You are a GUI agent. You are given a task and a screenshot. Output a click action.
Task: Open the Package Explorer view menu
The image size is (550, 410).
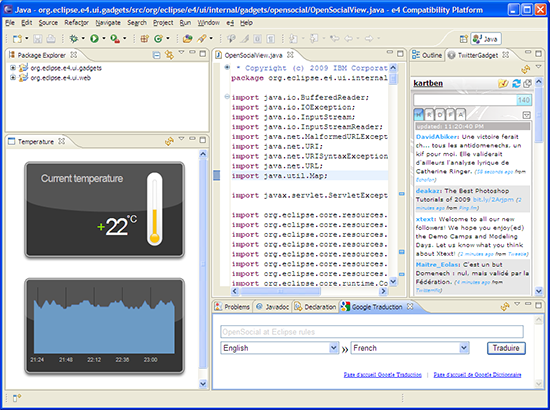point(181,52)
